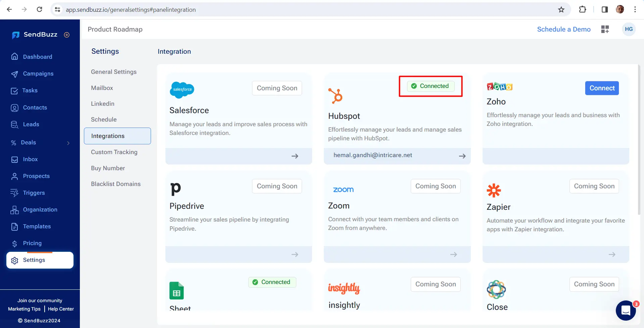Click the sidebar collapse target icon next to SendBuzz
644x328 pixels.
click(x=67, y=35)
